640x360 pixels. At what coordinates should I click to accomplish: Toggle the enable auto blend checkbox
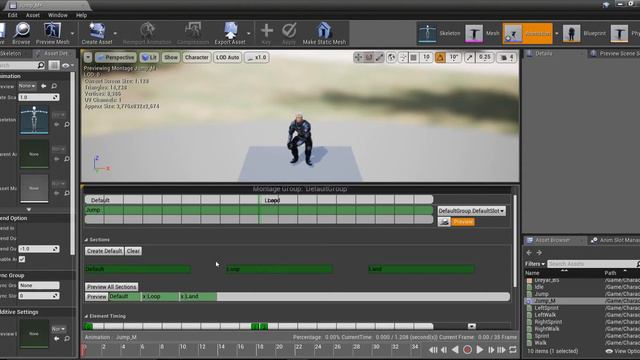pos(22,259)
